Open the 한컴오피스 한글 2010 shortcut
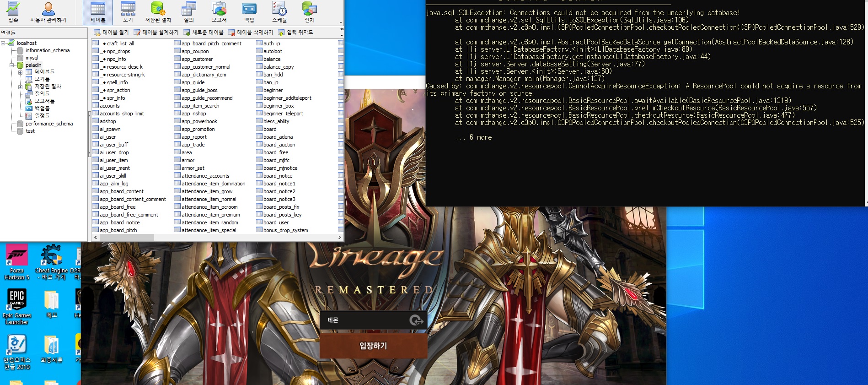Image resolution: width=868 pixels, height=385 pixels. tap(17, 352)
